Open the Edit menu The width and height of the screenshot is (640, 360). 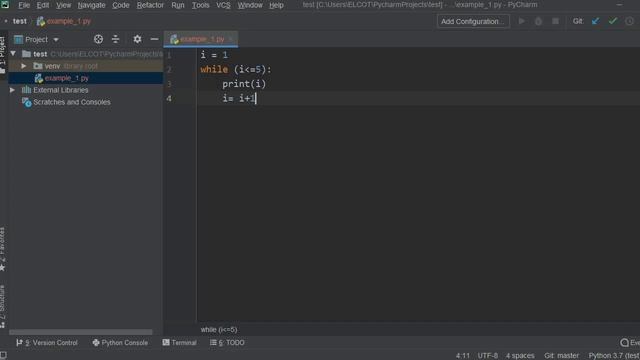[x=42, y=5]
